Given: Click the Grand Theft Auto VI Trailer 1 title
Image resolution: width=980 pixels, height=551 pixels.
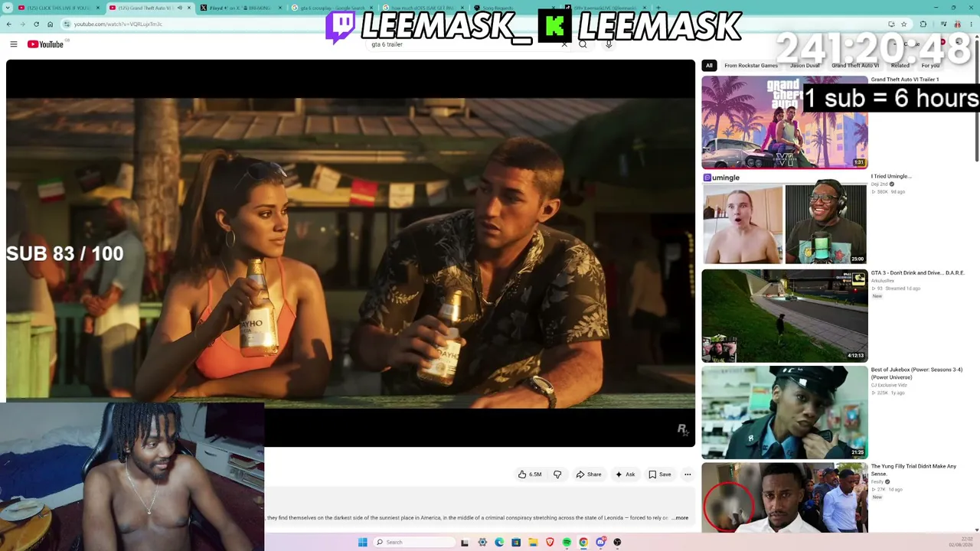Looking at the screenshot, I should pos(905,80).
